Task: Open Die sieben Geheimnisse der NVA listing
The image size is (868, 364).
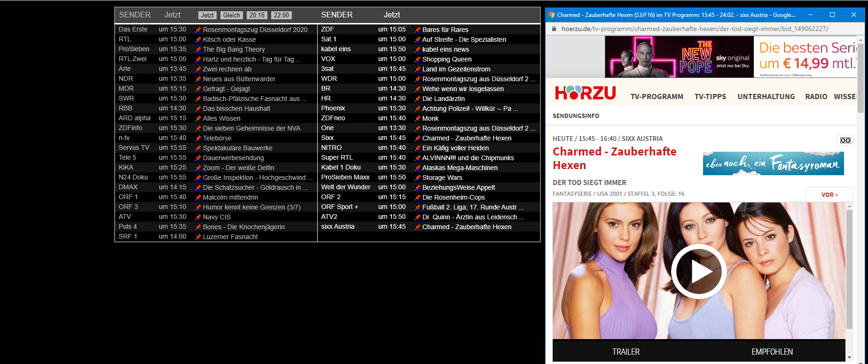Action: click(x=251, y=128)
